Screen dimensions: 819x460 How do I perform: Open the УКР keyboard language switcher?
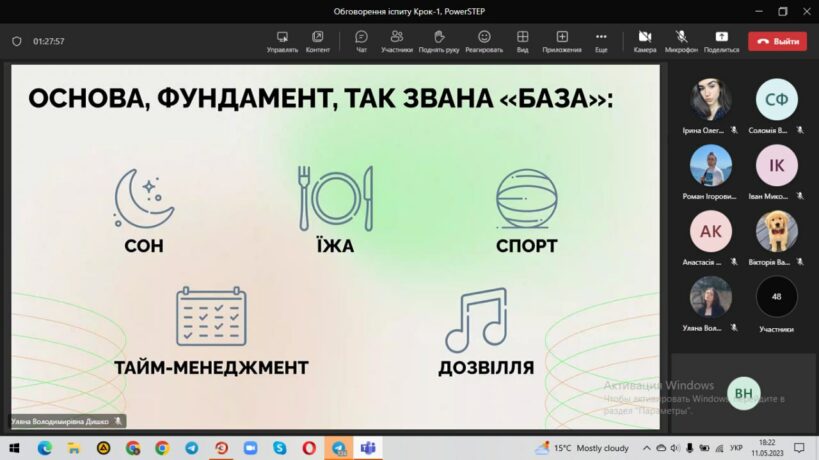(736, 448)
